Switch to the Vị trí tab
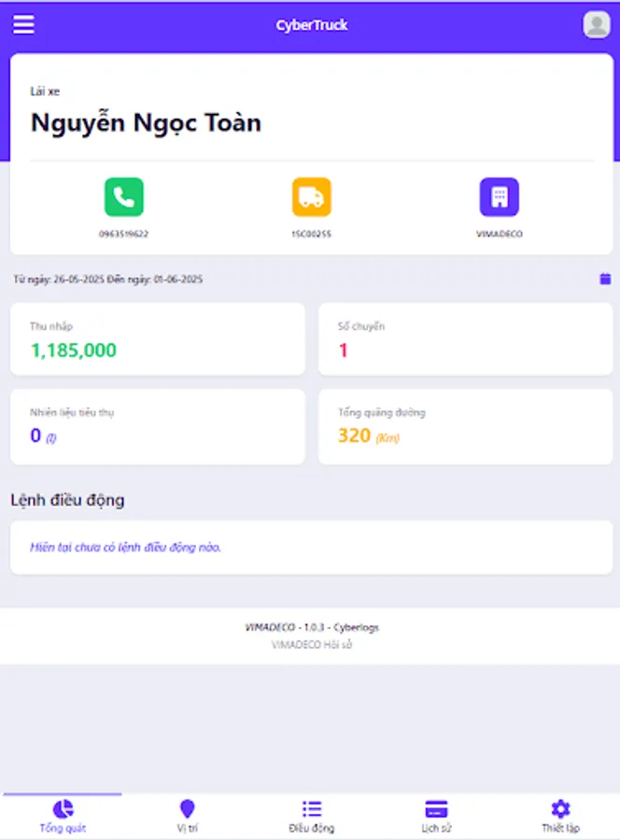Screen dimensions: 620x840 187,817
